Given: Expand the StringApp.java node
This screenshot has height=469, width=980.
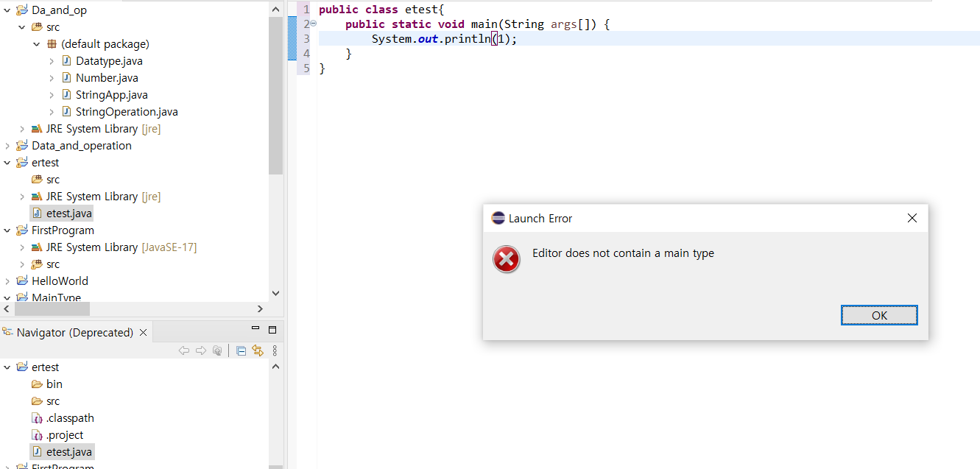Looking at the screenshot, I should 52,95.
